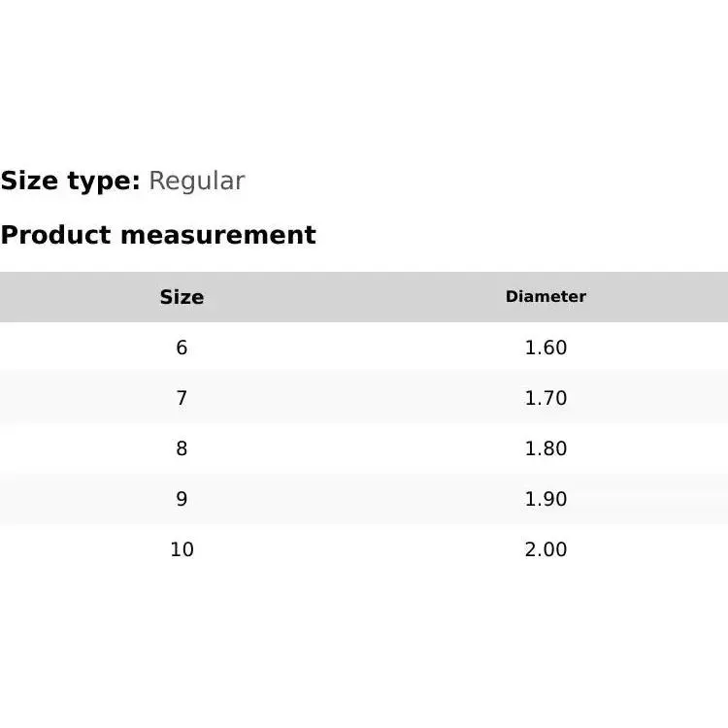Click the Regular size type text
728x728 pixels.
click(x=196, y=182)
